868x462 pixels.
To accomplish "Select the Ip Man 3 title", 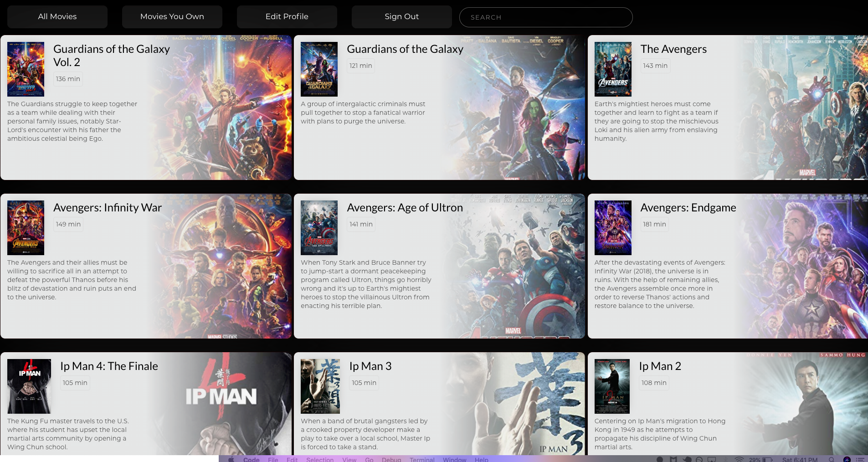I will (370, 366).
